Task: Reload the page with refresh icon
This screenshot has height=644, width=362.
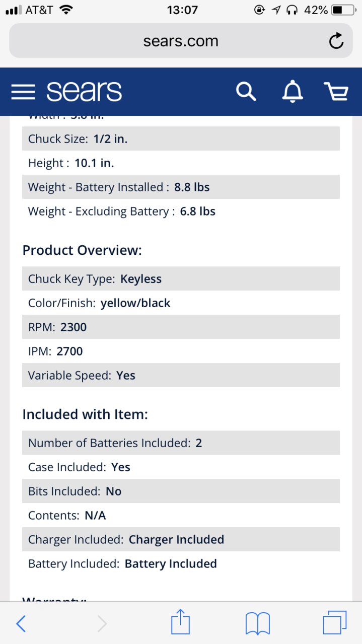Action: pyautogui.click(x=336, y=41)
